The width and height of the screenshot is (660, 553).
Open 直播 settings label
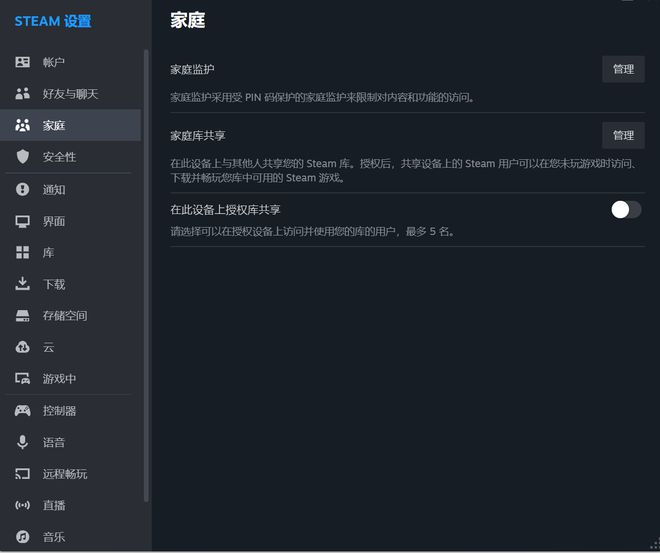(x=54, y=505)
